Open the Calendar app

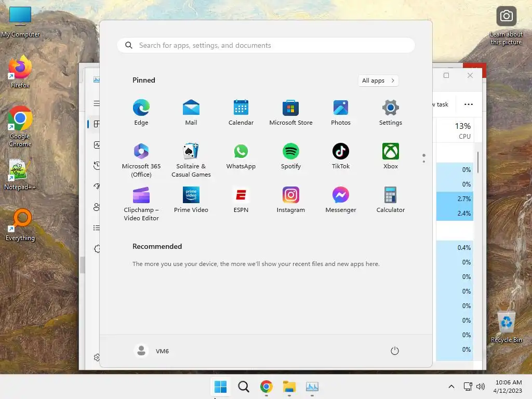pos(241,113)
